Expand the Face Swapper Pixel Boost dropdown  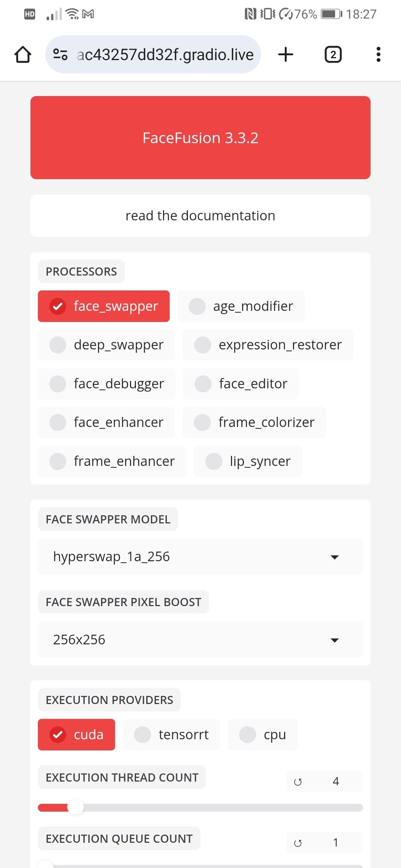pos(200,640)
